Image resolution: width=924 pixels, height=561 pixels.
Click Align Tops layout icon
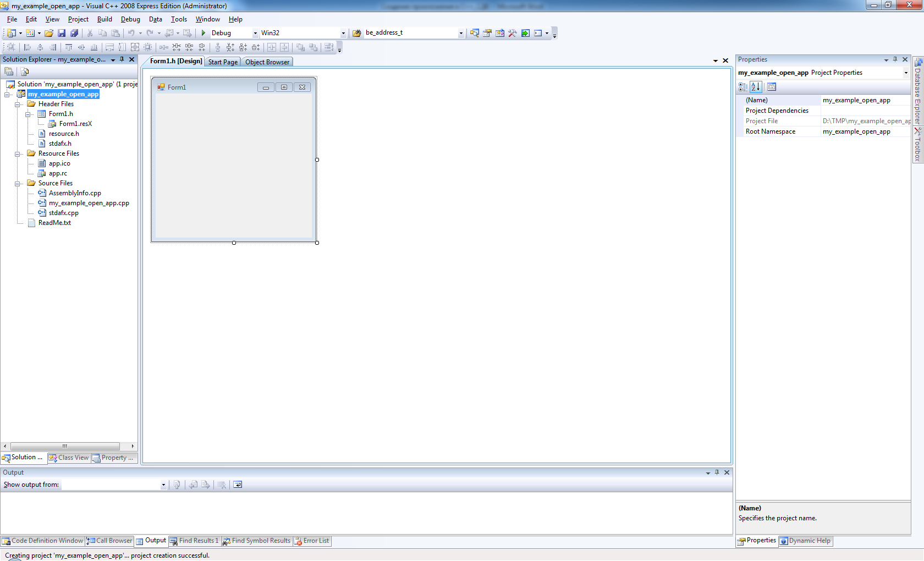point(69,47)
